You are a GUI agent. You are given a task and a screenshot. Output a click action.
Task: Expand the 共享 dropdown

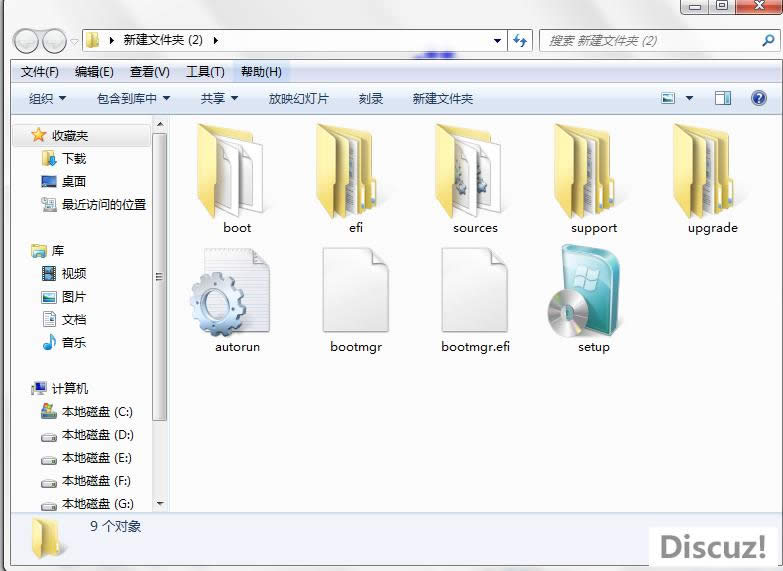(219, 98)
